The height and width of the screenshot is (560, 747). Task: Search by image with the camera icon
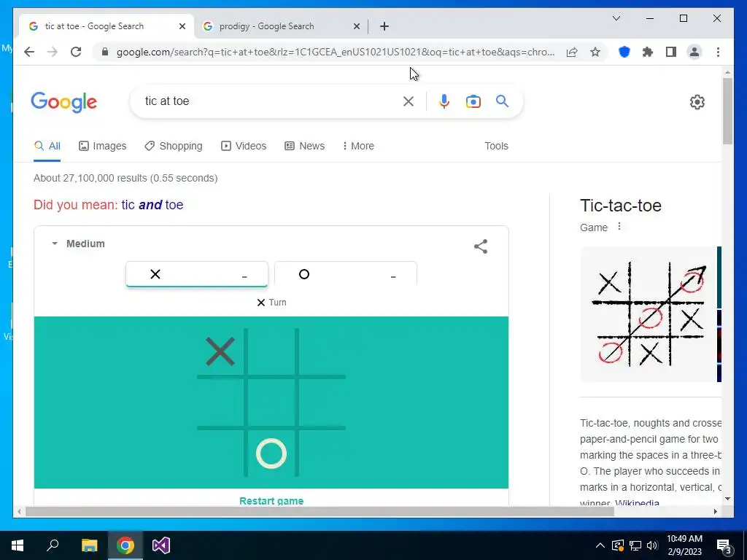[473, 101]
